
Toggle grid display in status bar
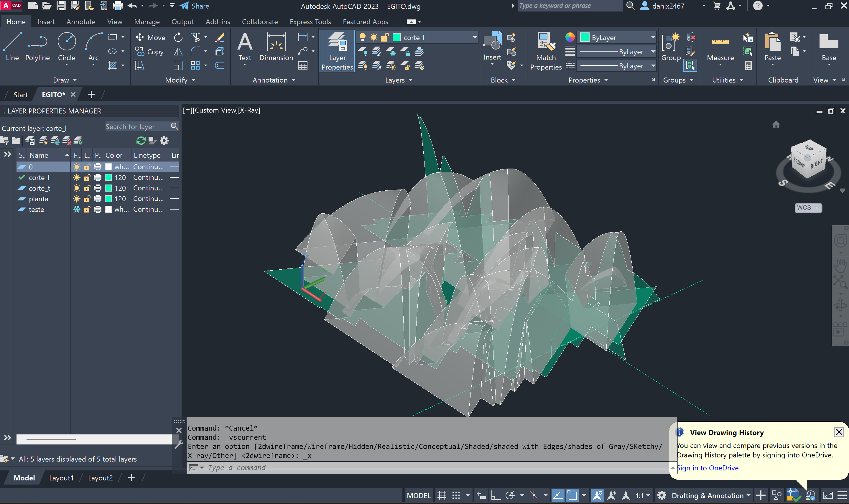[x=442, y=495]
